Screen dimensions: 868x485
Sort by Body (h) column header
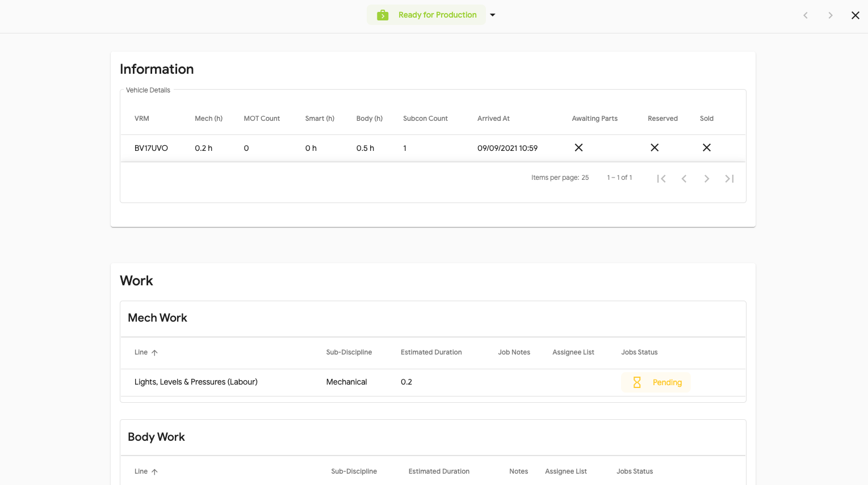click(370, 119)
